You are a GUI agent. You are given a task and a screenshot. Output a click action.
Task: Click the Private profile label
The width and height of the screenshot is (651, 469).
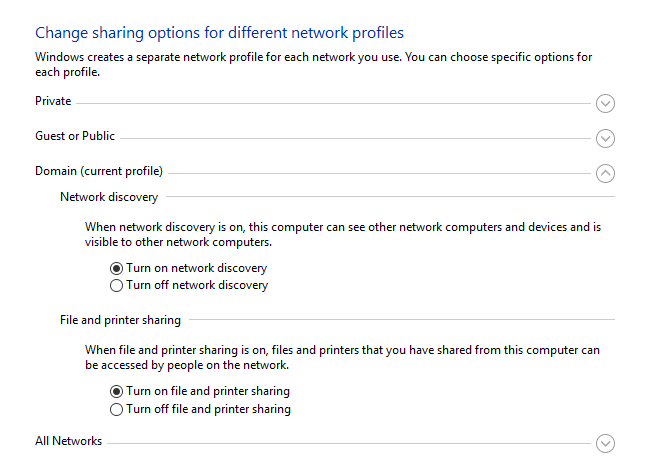tap(53, 101)
